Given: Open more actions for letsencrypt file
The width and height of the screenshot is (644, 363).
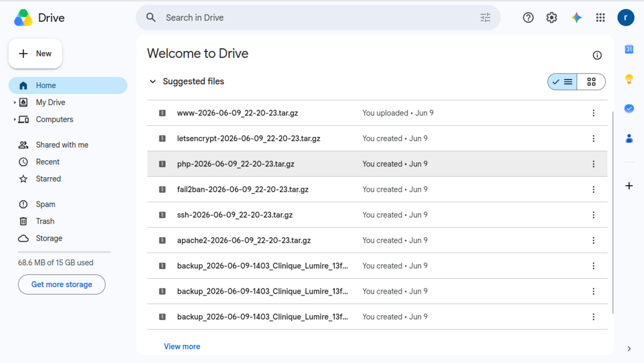Looking at the screenshot, I should pyautogui.click(x=594, y=139).
